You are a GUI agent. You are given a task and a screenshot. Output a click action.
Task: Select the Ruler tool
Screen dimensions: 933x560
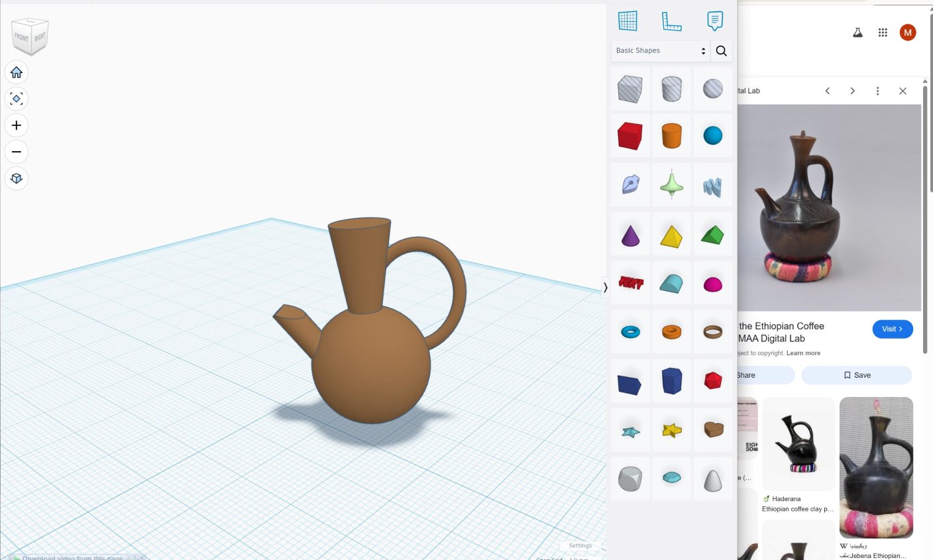pos(671,21)
